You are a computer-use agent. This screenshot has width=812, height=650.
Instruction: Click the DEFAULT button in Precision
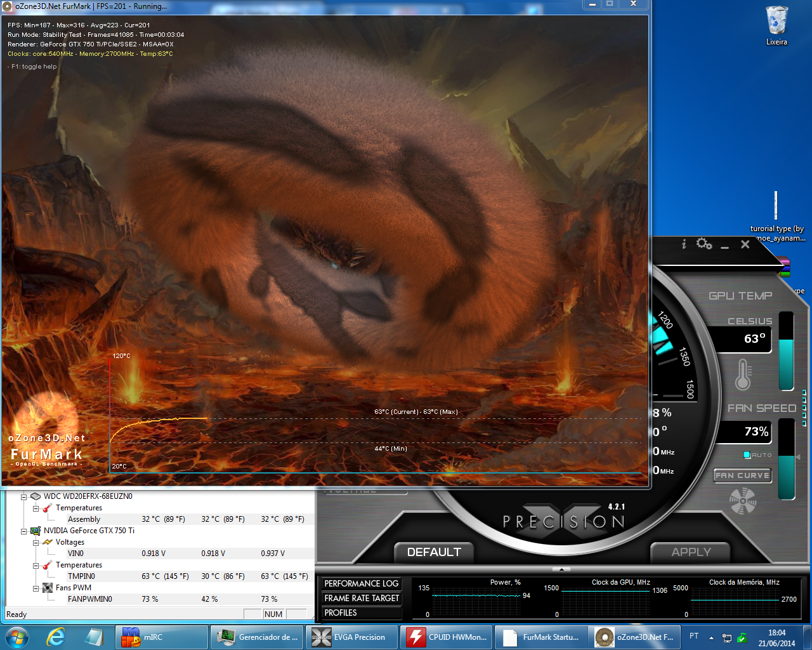pyautogui.click(x=435, y=552)
